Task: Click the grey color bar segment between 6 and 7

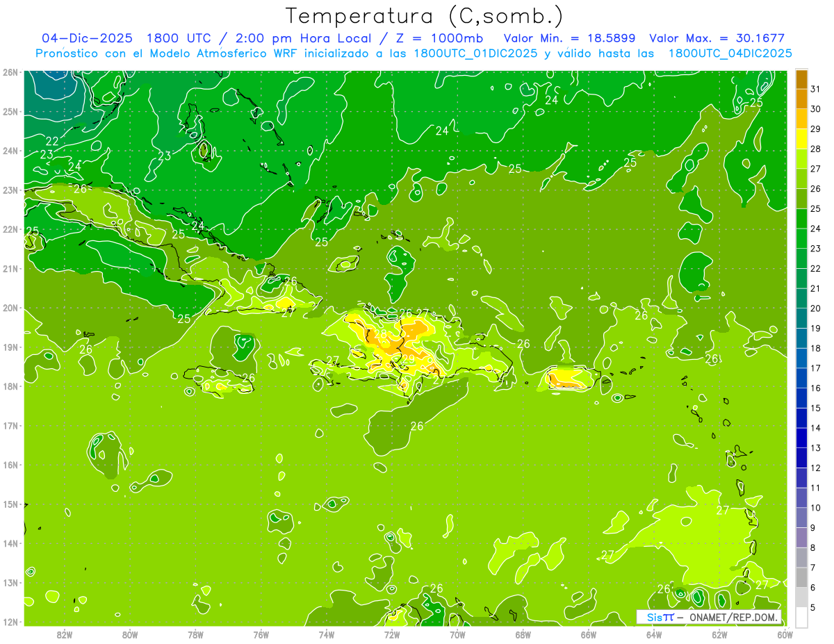Action: (x=801, y=578)
